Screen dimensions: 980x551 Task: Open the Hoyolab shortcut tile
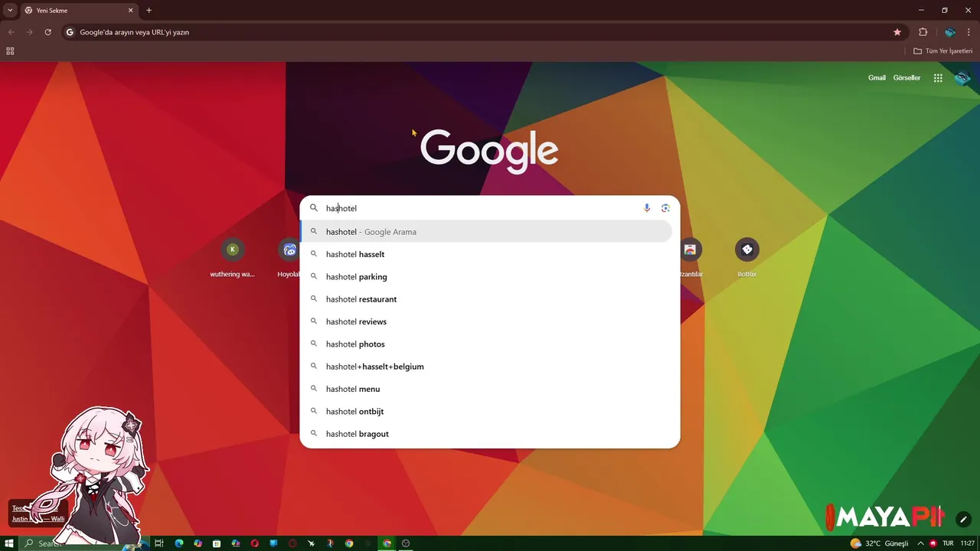(x=289, y=258)
